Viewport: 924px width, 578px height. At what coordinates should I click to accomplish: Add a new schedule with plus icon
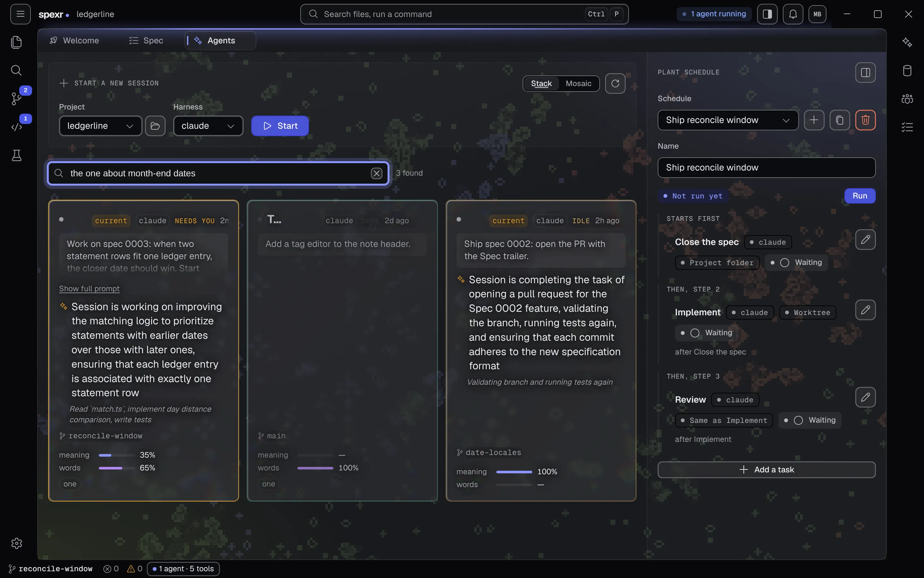pyautogui.click(x=814, y=120)
